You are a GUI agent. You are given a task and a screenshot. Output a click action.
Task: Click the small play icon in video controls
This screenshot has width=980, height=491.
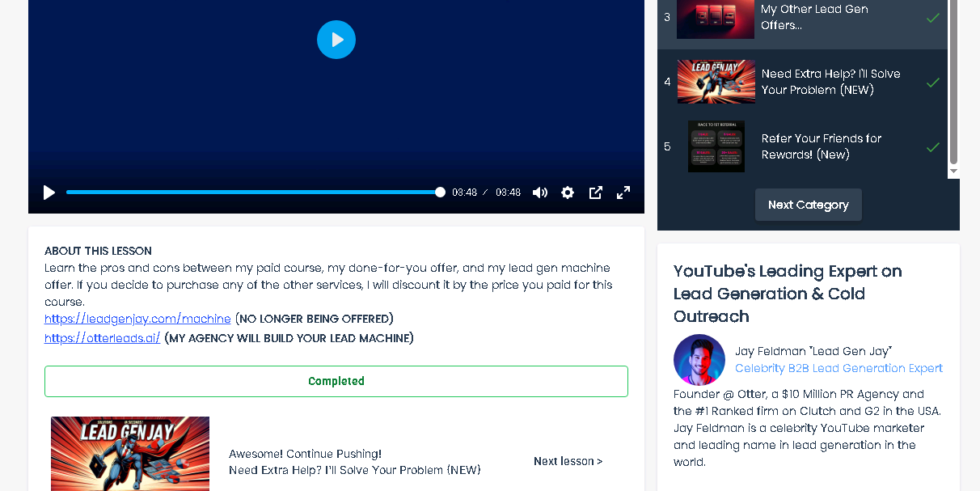point(49,193)
